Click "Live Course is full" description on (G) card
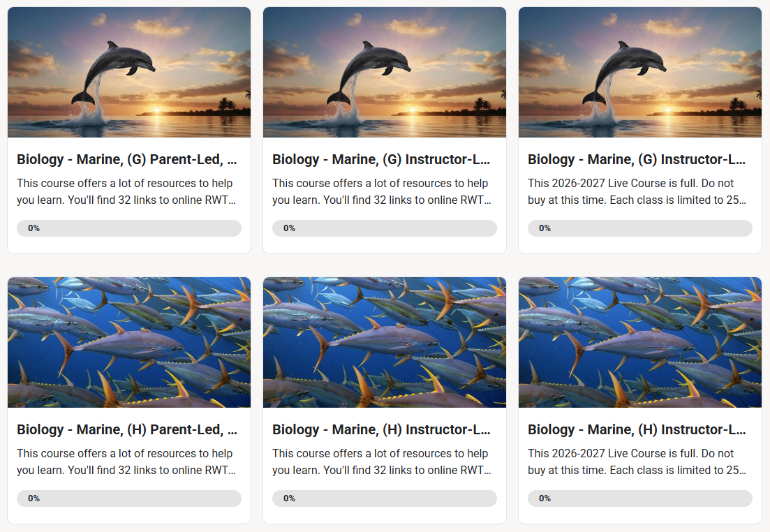Image resolution: width=770 pixels, height=532 pixels. 637,191
